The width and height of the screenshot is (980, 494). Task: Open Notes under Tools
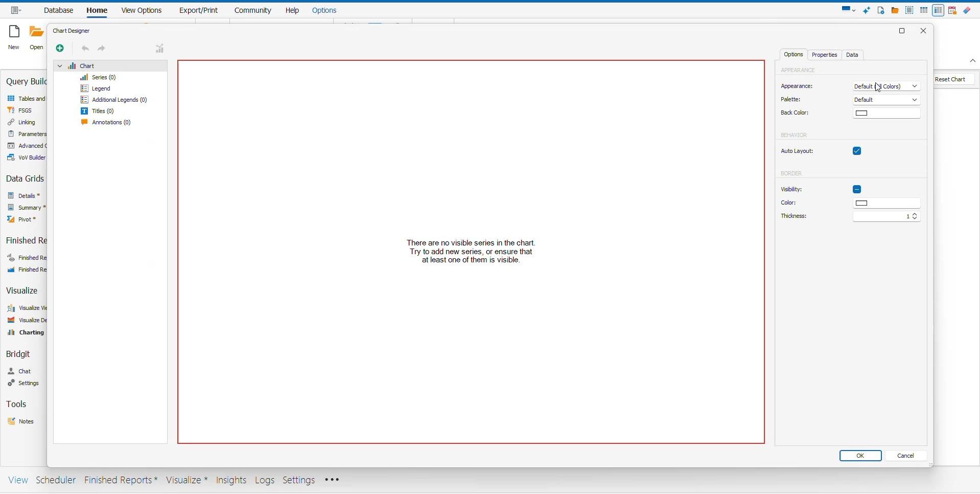(x=21, y=422)
